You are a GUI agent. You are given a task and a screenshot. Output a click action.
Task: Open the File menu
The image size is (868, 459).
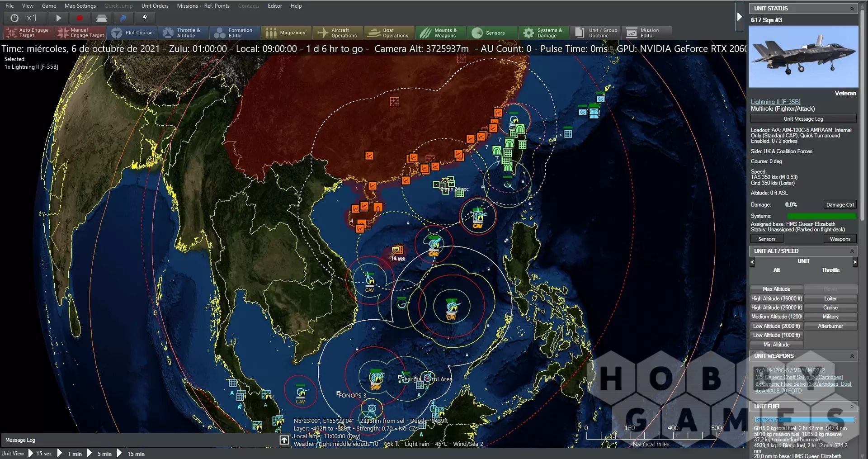click(x=9, y=6)
